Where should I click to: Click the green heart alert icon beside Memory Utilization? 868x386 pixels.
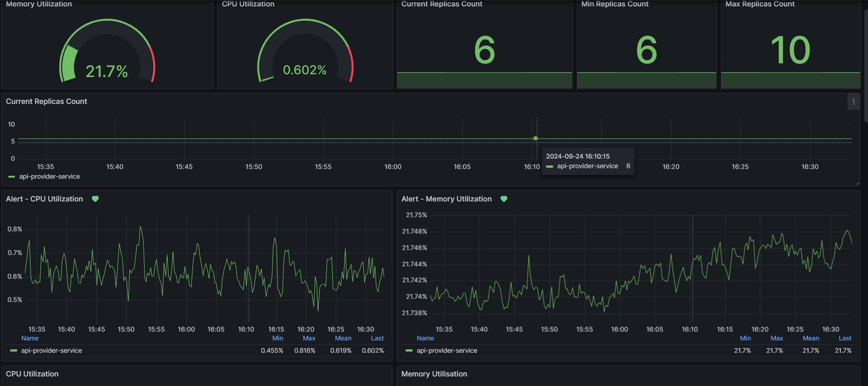[x=504, y=199]
